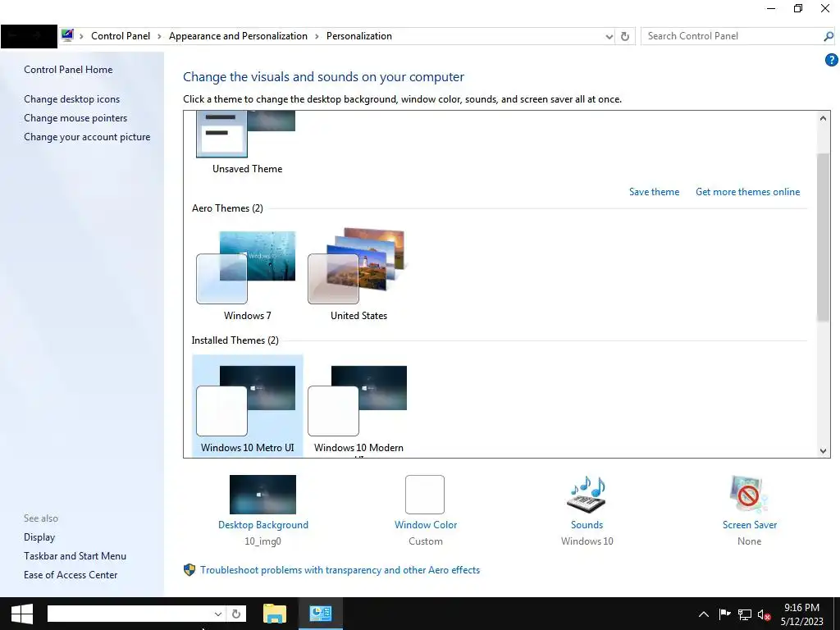Click the taskbar address input field

click(x=129, y=614)
